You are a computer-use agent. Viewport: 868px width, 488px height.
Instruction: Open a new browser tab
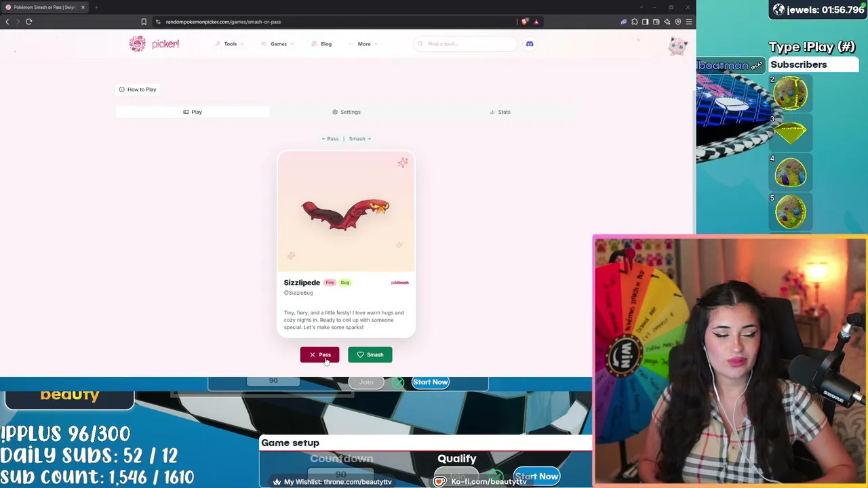96,7
